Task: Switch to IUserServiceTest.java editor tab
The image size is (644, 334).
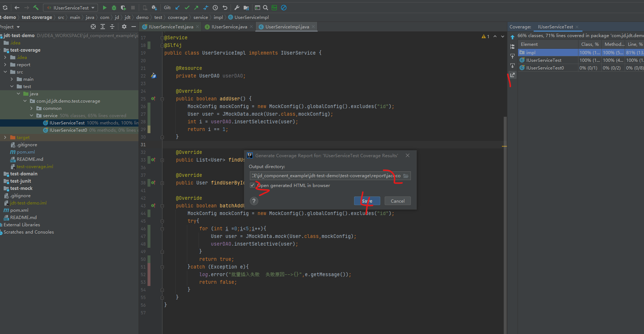Action: click(171, 27)
